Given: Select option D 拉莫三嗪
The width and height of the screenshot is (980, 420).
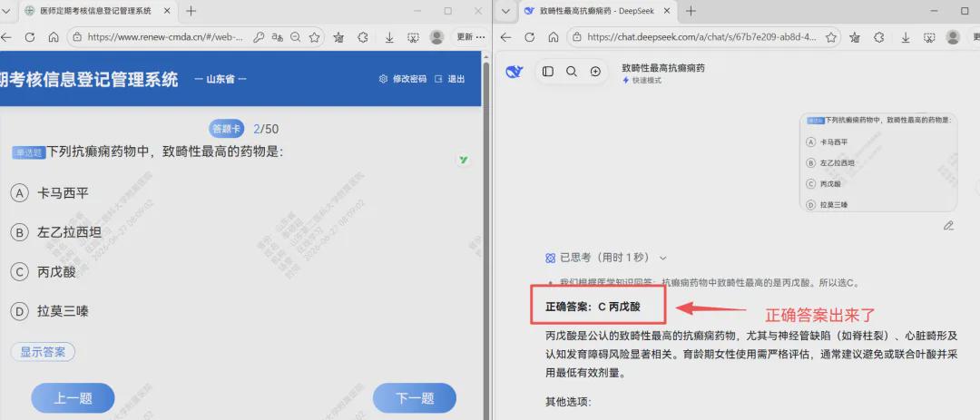Looking at the screenshot, I should click(x=50, y=311).
